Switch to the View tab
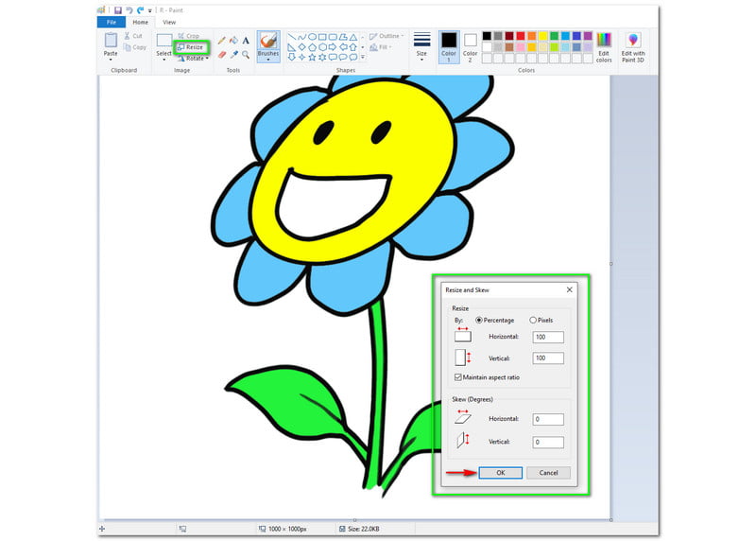Image resolution: width=756 pixels, height=541 pixels. 169,22
